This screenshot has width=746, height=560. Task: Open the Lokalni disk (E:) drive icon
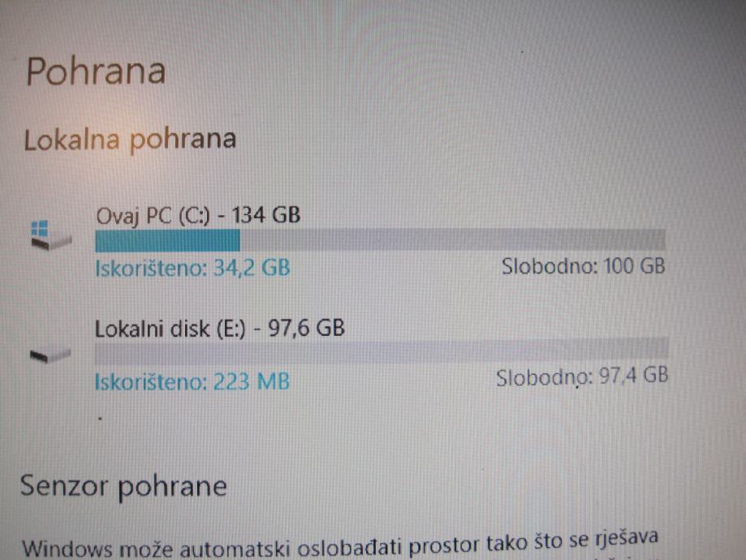point(50,355)
